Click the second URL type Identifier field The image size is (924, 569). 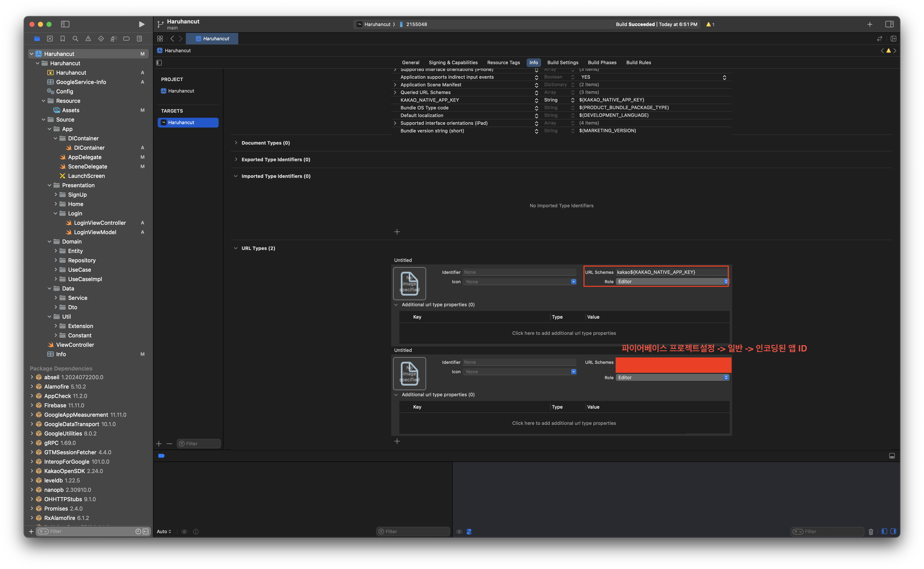click(520, 362)
